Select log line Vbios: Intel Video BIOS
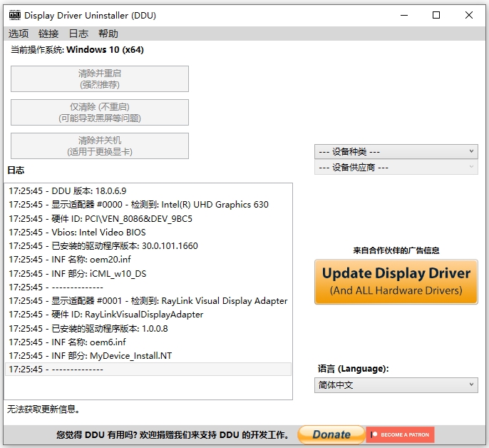Image resolution: width=489 pixels, height=448 pixels. tap(148, 233)
